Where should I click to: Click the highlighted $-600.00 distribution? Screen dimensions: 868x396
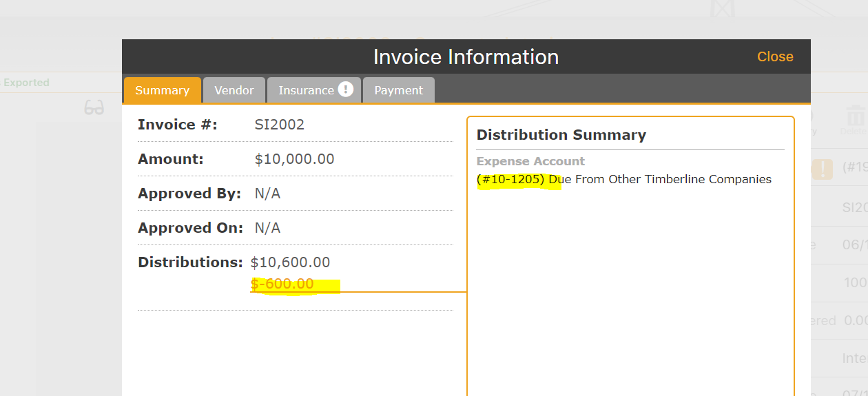(282, 284)
